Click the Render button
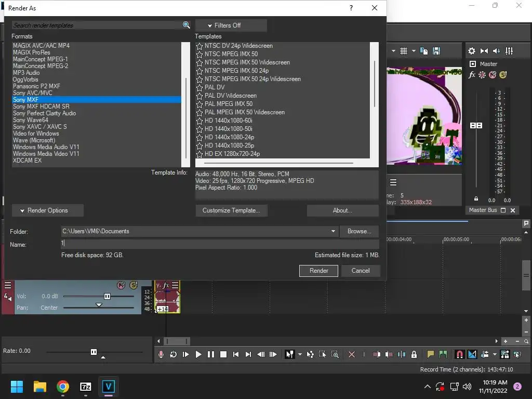532x399 pixels. click(x=318, y=270)
